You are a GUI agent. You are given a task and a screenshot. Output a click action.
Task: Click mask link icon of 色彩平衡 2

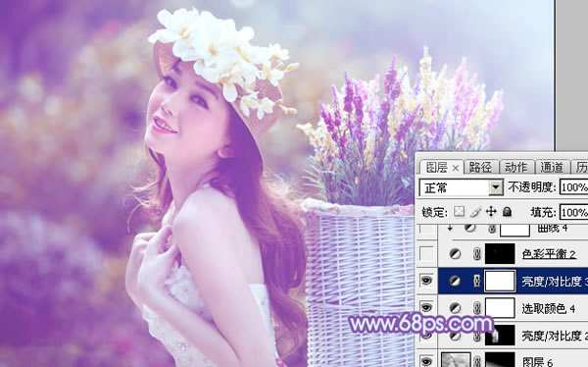coord(476,254)
